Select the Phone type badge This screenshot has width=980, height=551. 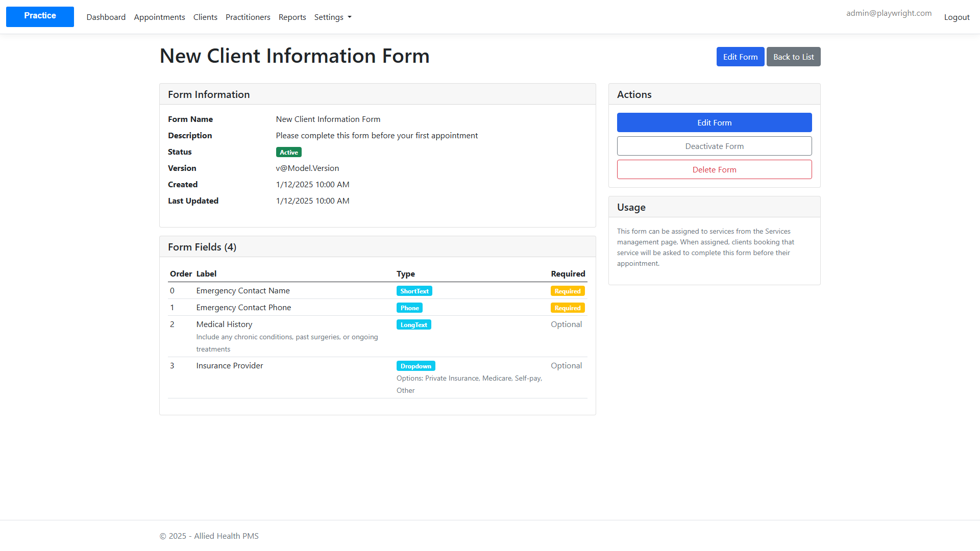pyautogui.click(x=409, y=308)
